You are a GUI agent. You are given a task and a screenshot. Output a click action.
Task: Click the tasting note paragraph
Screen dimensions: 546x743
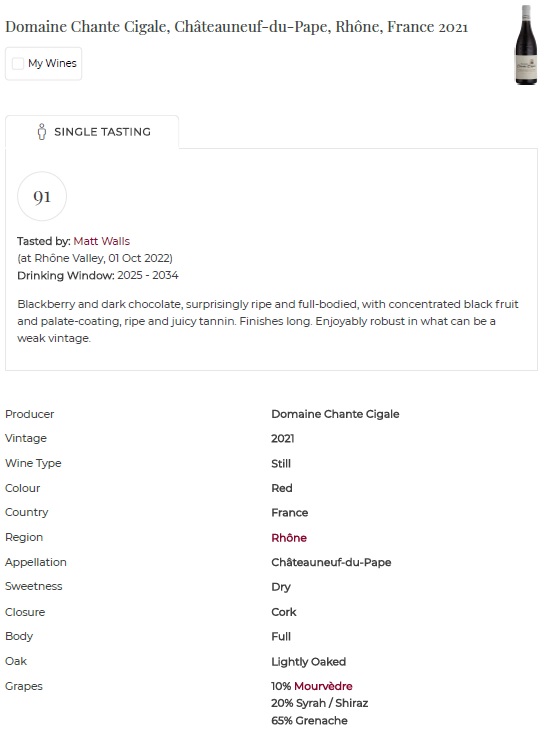(x=268, y=321)
